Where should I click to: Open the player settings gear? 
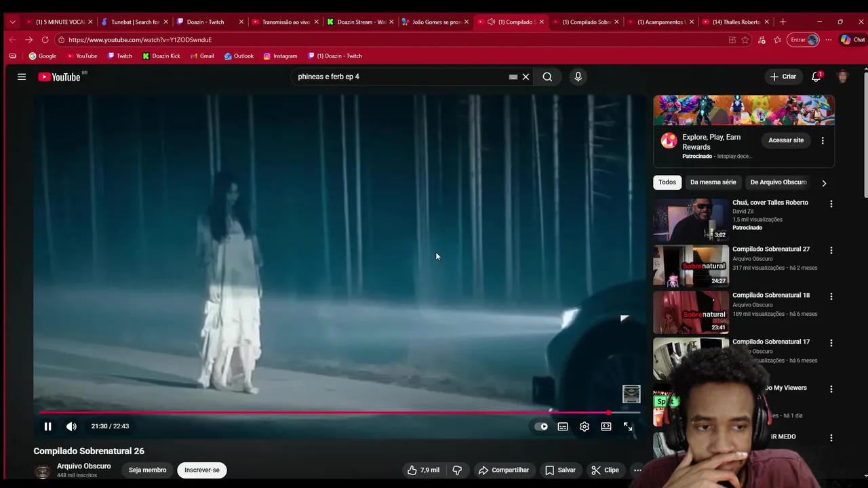point(585,426)
